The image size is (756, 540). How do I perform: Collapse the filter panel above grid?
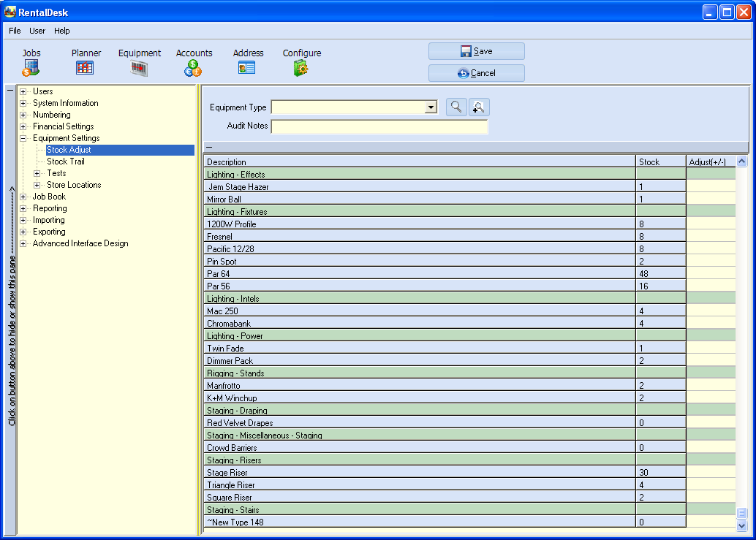pos(209,148)
